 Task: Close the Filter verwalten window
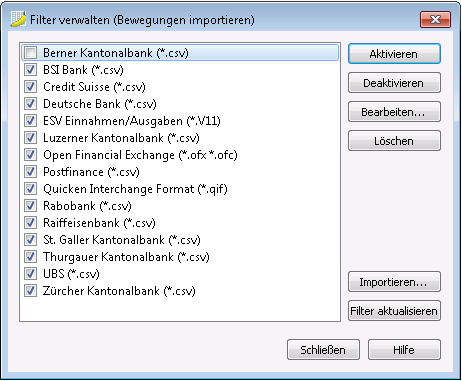point(435,19)
